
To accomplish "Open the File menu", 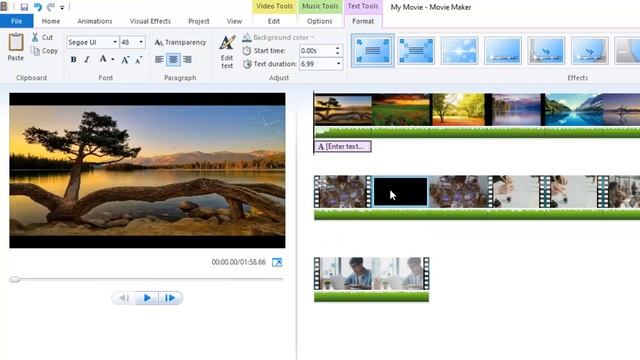I will pos(17,21).
